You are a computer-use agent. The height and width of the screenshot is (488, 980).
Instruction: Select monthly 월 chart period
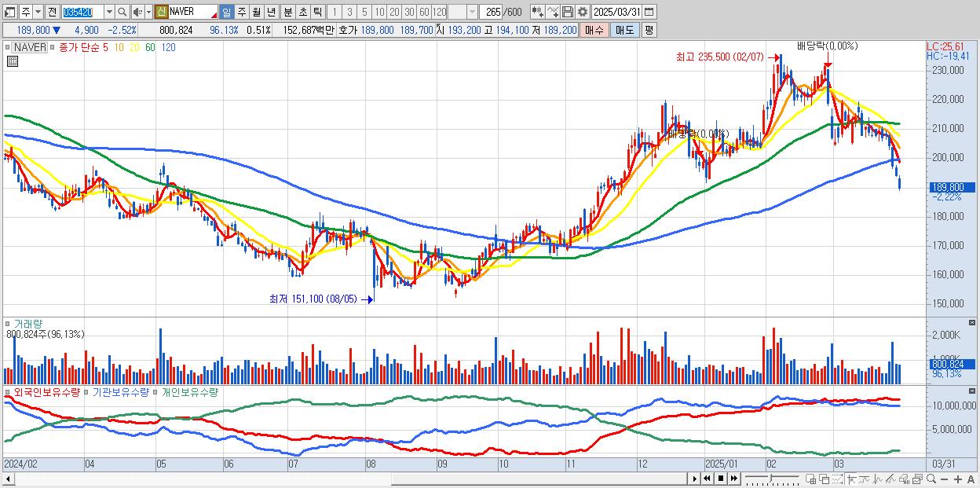pyautogui.click(x=256, y=12)
